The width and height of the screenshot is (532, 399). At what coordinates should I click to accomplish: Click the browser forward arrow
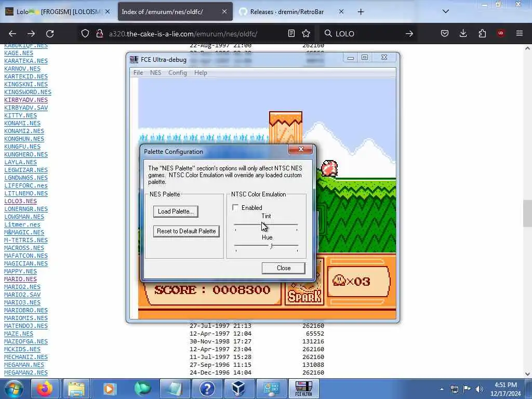coord(31,33)
